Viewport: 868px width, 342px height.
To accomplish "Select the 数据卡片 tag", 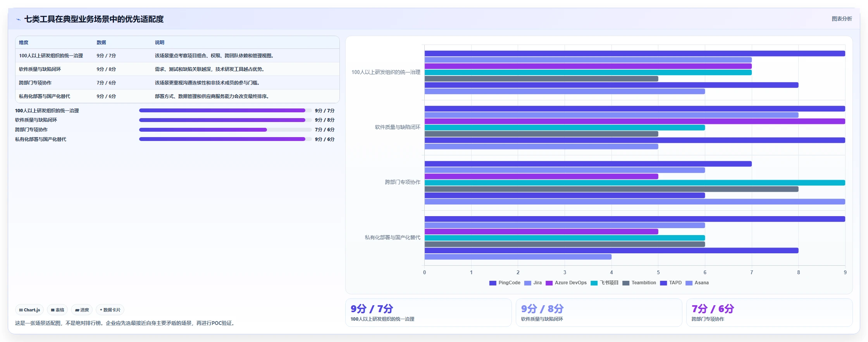I will (110, 310).
